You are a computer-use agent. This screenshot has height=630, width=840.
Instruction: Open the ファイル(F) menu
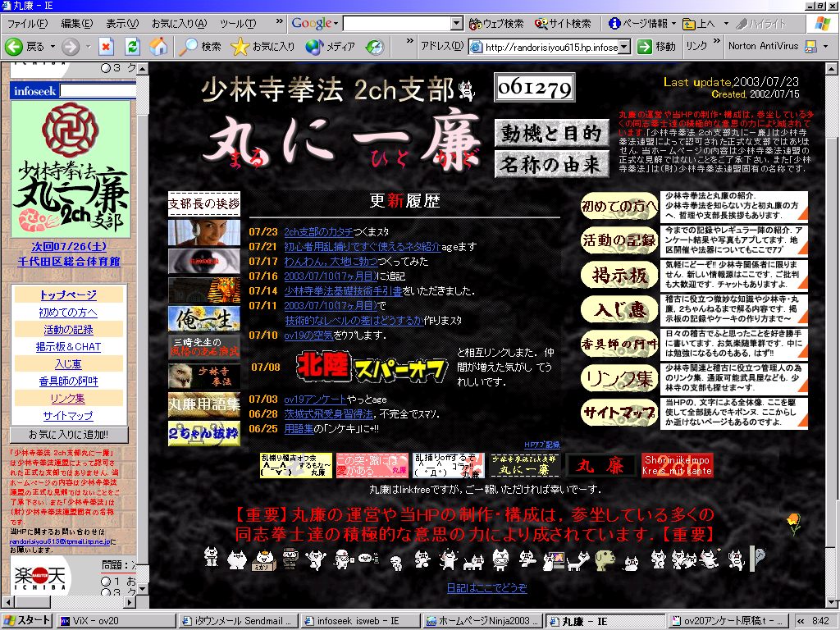[28, 24]
